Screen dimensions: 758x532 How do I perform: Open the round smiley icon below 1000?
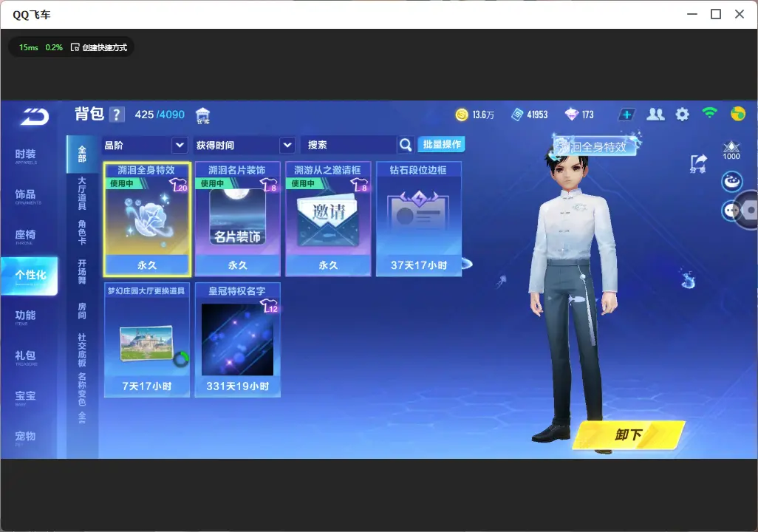point(732,182)
